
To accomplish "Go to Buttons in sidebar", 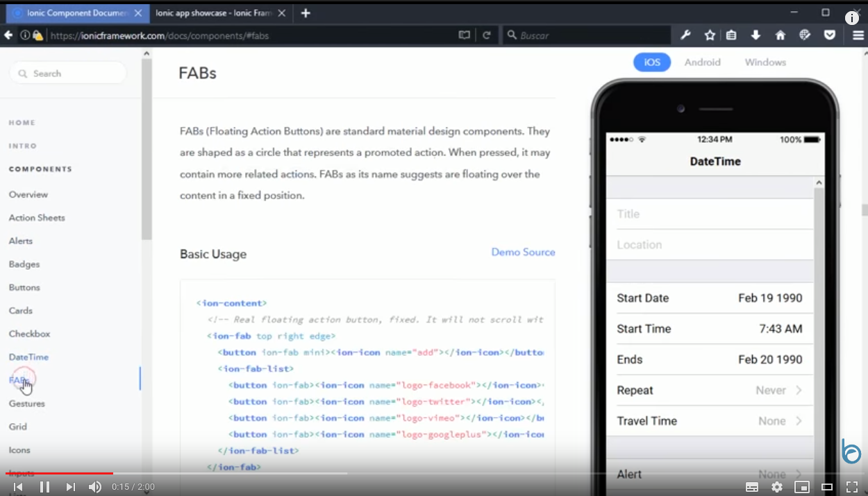I will click(x=24, y=288).
